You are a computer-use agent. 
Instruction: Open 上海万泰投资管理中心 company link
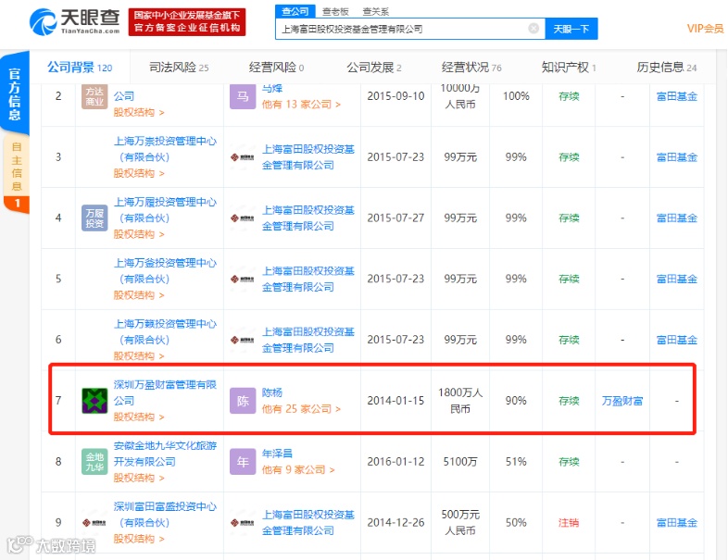pos(165,149)
